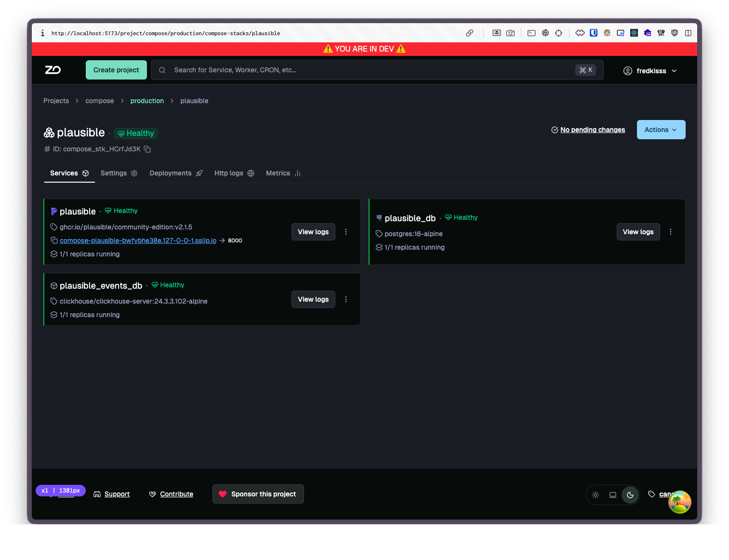Click Sponsor this project button

click(x=258, y=494)
